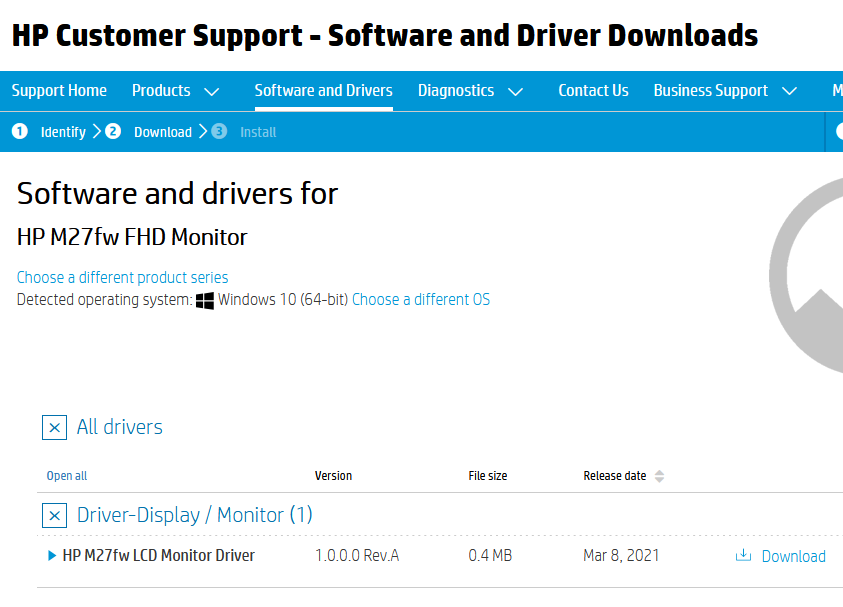Click the grayed step 3 Install circle icon
Viewport: 843px width, 607px height.
pyautogui.click(x=219, y=131)
